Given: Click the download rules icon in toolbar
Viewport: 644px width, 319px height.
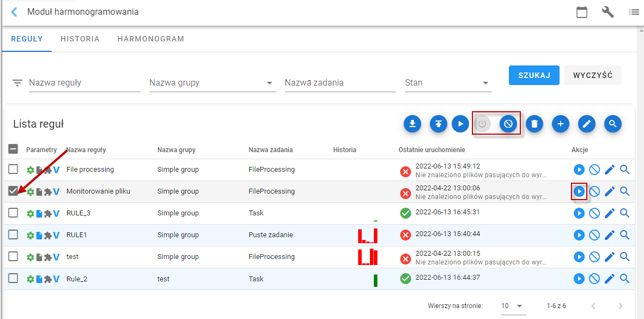Looking at the screenshot, I should 412,124.
